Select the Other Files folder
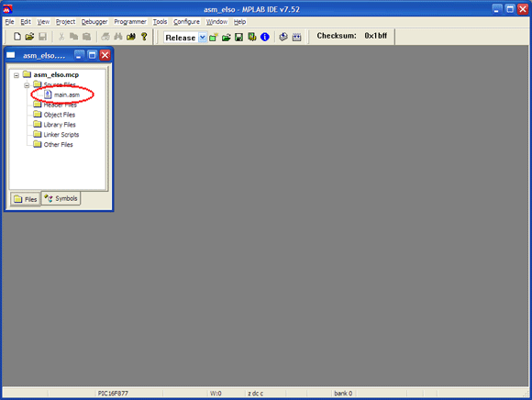This screenshot has width=532, height=400. pos(58,145)
